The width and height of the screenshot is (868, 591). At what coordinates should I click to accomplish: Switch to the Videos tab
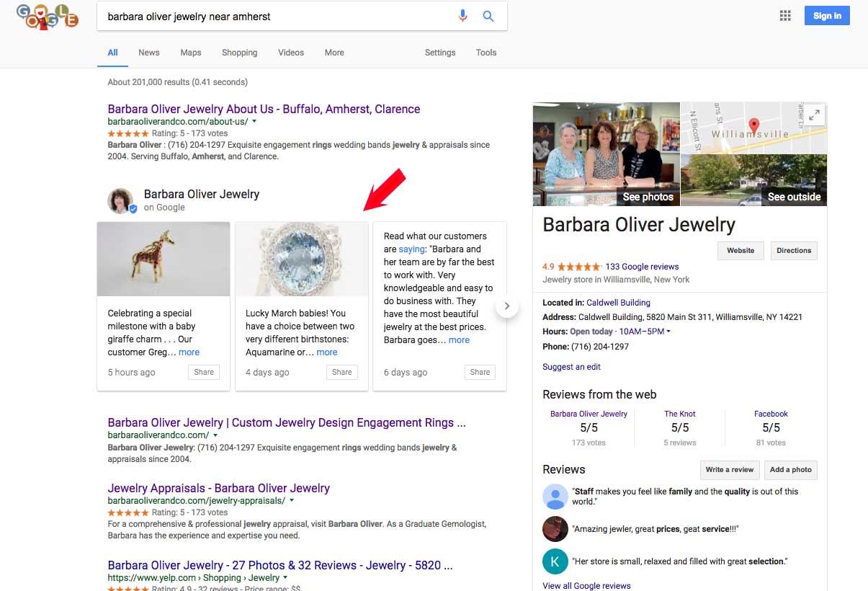(291, 53)
